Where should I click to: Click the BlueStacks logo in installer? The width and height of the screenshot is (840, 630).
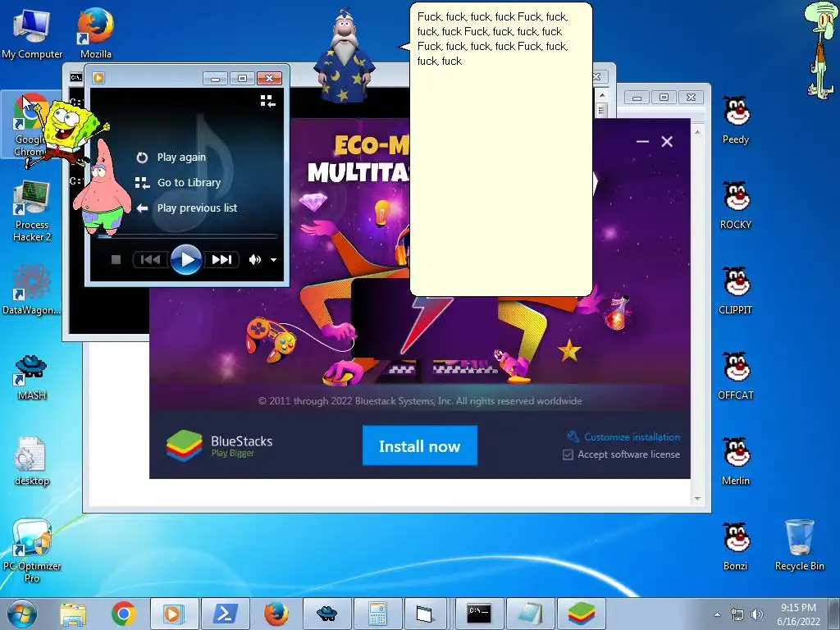coord(185,445)
